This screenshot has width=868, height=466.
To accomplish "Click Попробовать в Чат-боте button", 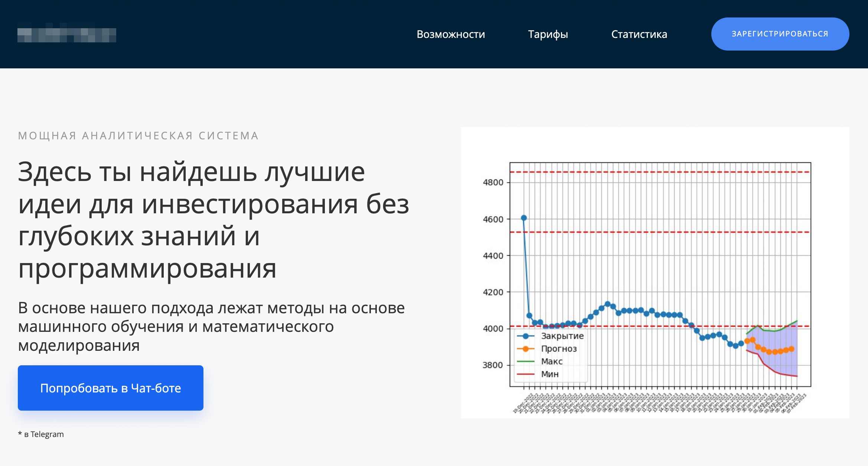I will [x=111, y=388].
